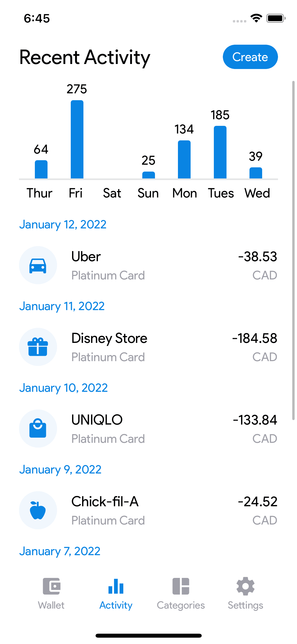Select the Monday bar showing 134
297x644 pixels.
click(184, 159)
